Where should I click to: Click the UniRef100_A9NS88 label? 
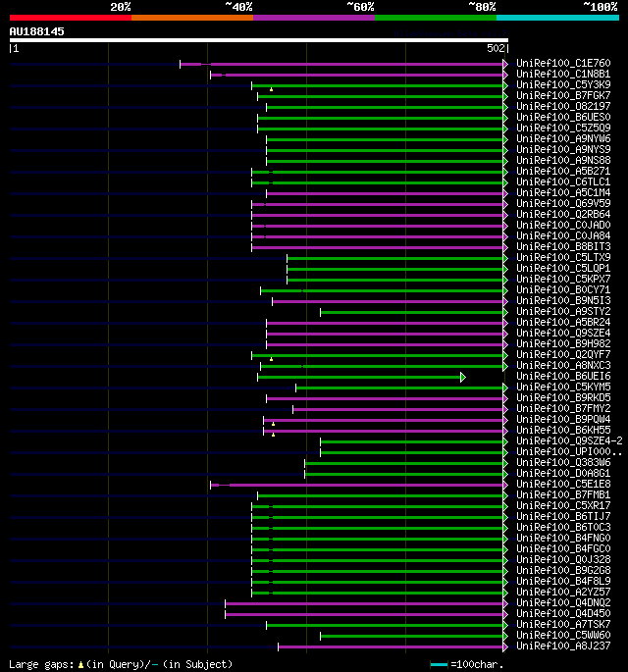563,160
